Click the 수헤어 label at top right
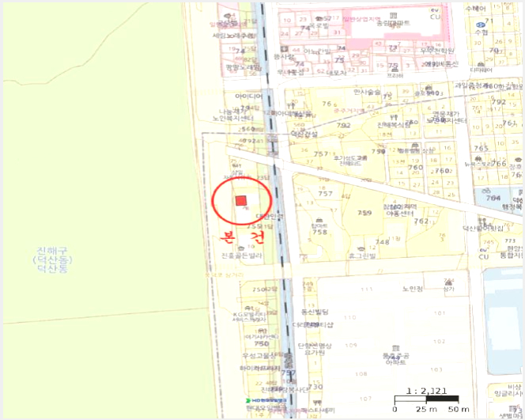Screen dimensions: 525x420 tap(476, 8)
